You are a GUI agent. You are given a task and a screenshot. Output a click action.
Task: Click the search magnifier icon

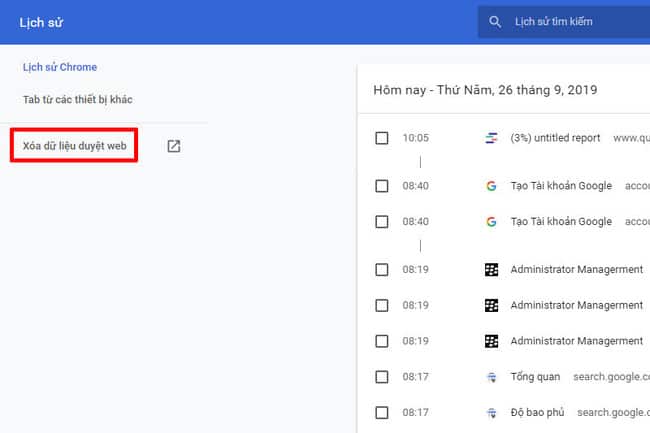coord(495,22)
